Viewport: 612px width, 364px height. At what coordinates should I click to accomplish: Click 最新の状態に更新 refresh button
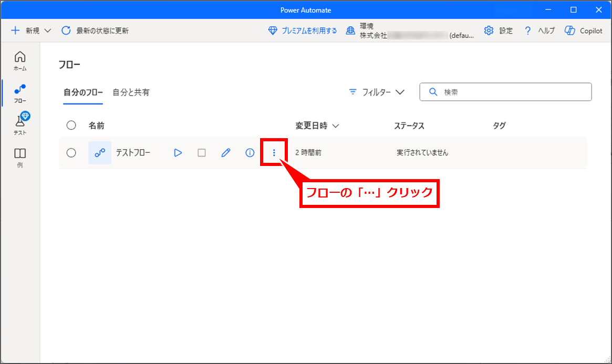pos(95,31)
